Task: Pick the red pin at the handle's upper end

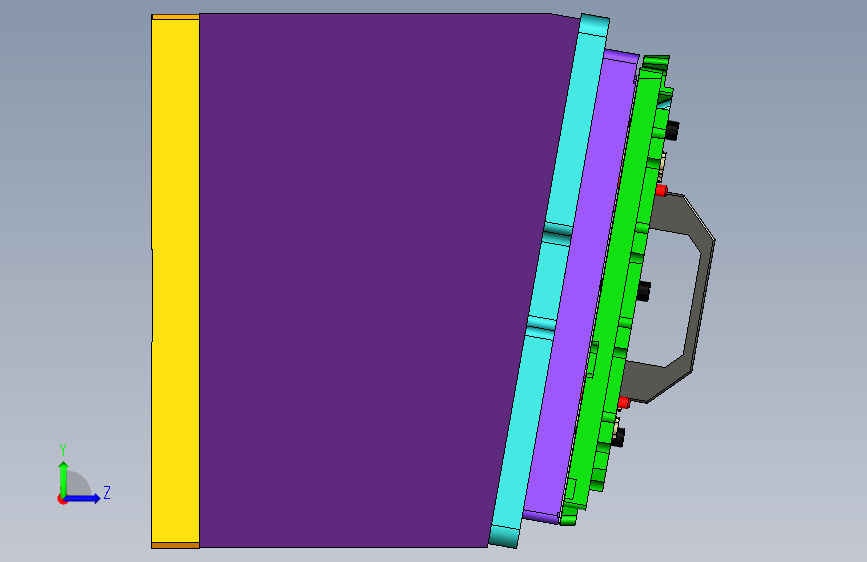Action: [661, 191]
